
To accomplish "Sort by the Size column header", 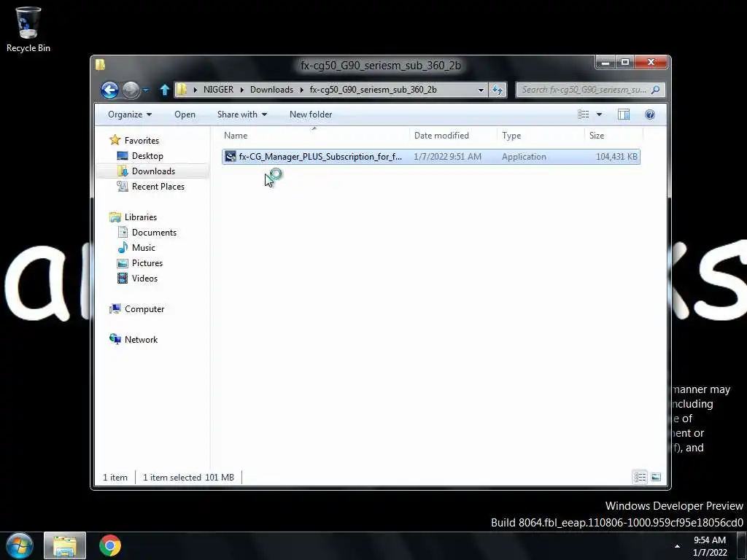I will [x=613, y=136].
